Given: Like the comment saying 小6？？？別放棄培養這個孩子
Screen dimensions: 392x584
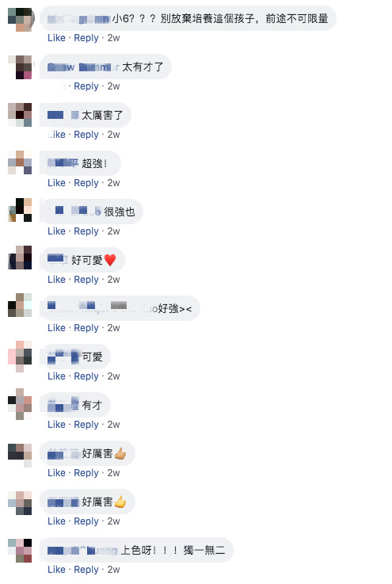Looking at the screenshot, I should 56,38.
